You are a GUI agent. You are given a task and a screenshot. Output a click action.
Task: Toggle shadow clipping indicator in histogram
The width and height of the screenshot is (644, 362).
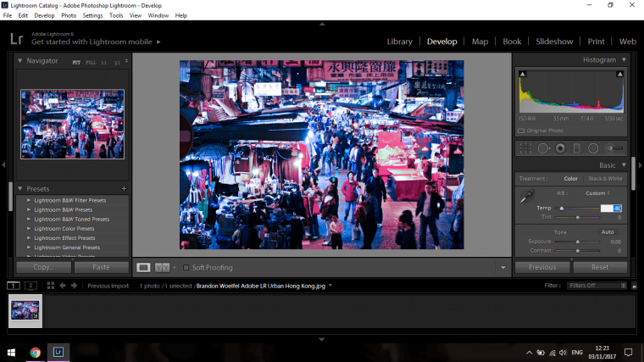click(x=523, y=74)
